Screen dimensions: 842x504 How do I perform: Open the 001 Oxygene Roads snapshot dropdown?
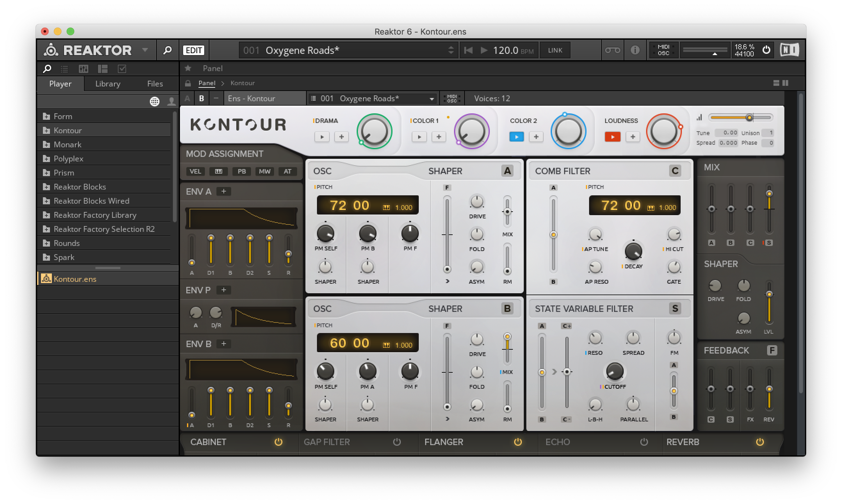[373, 99]
